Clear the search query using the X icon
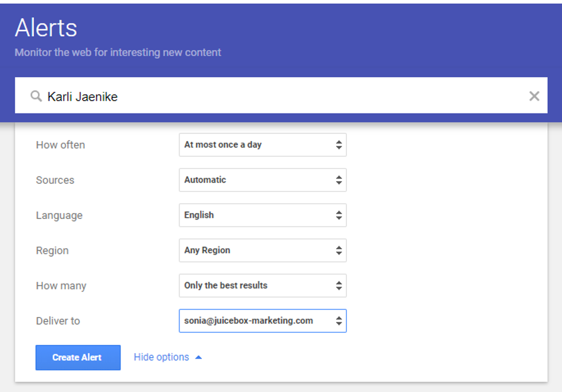Viewport: 562px width, 392px height. [534, 96]
